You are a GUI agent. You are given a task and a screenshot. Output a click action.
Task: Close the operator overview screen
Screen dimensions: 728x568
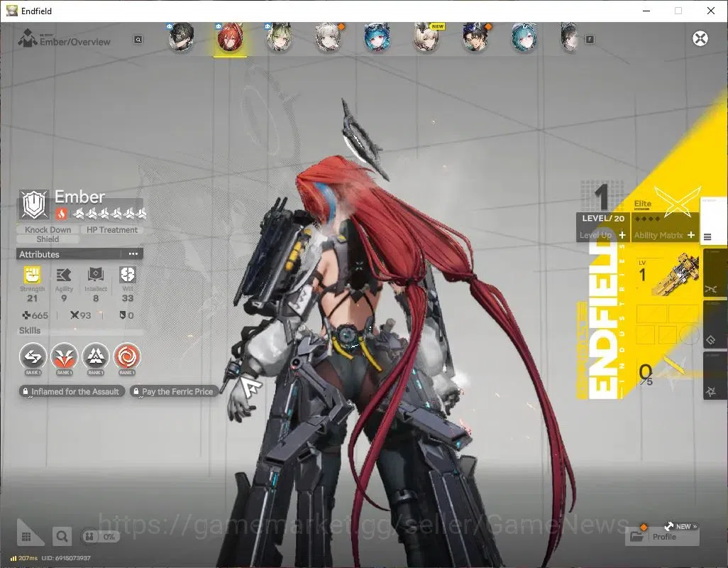click(x=700, y=38)
